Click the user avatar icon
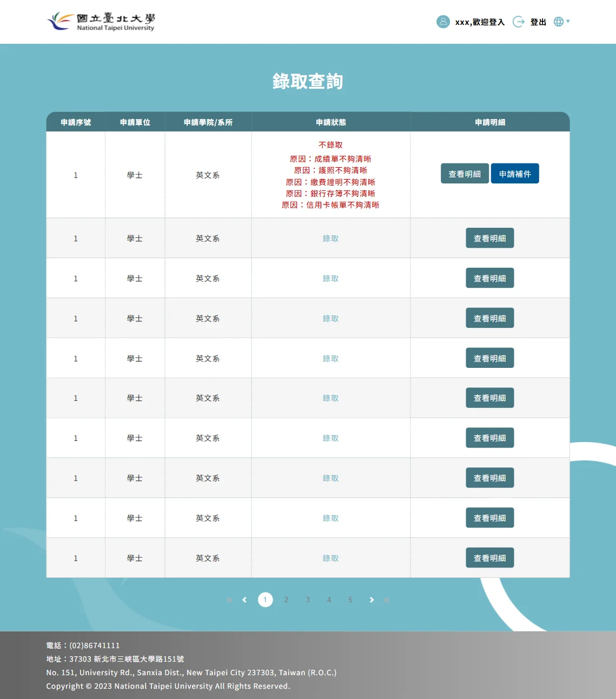 (x=443, y=22)
